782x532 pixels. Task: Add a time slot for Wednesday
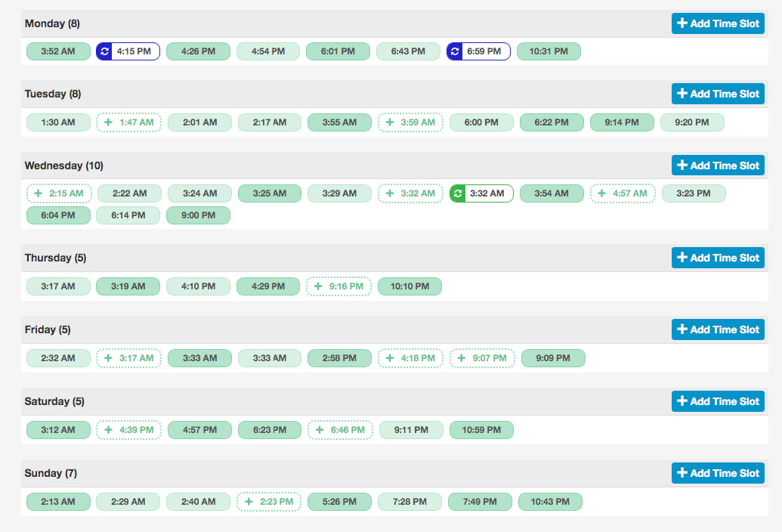click(x=717, y=165)
